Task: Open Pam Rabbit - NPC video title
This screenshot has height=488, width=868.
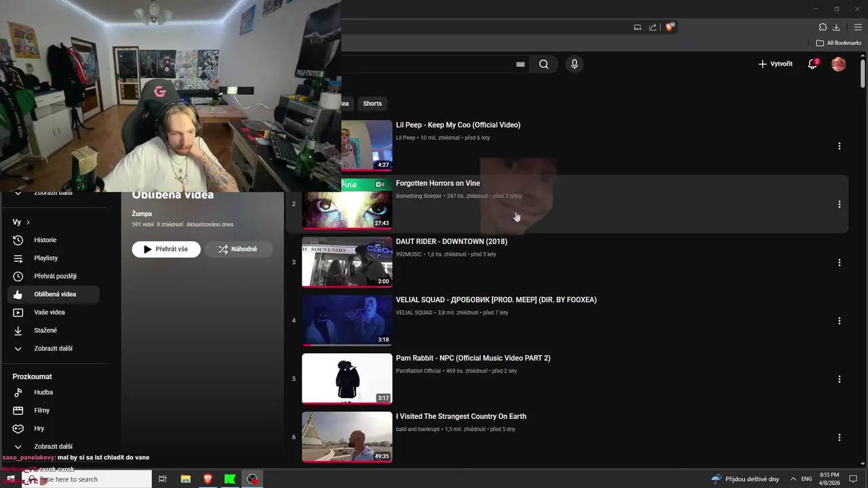Action: [473, 358]
